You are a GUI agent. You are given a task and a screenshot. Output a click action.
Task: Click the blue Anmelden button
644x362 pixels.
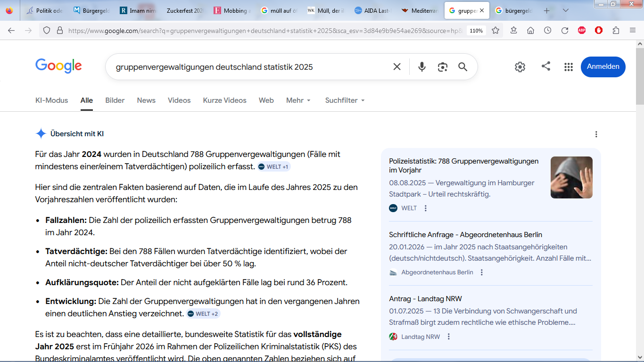click(603, 66)
